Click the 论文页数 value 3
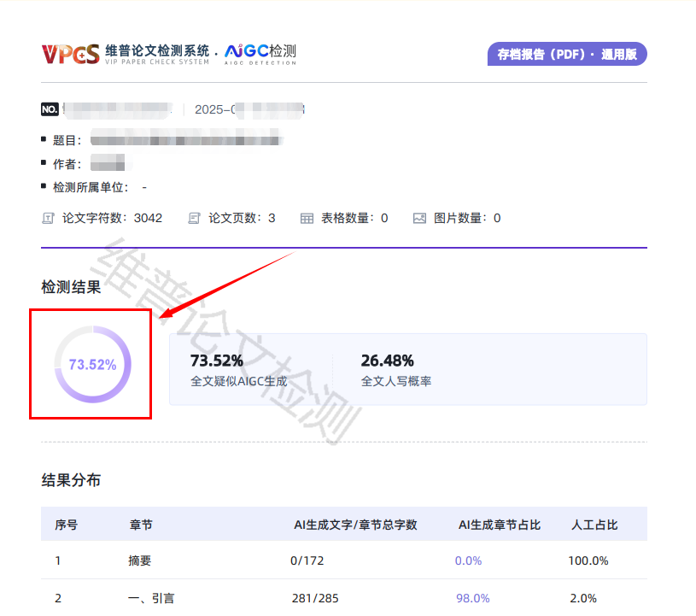This screenshot has width=696, height=616. 272,218
